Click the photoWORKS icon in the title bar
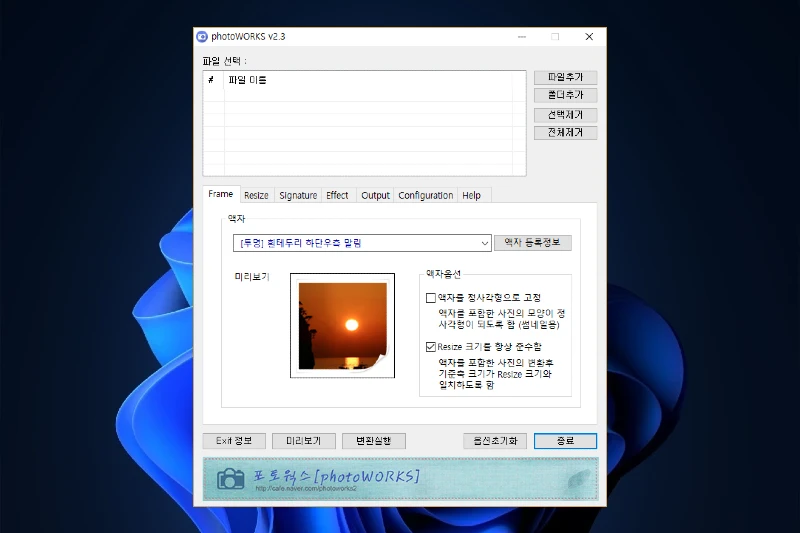This screenshot has width=800, height=533. pyautogui.click(x=202, y=36)
